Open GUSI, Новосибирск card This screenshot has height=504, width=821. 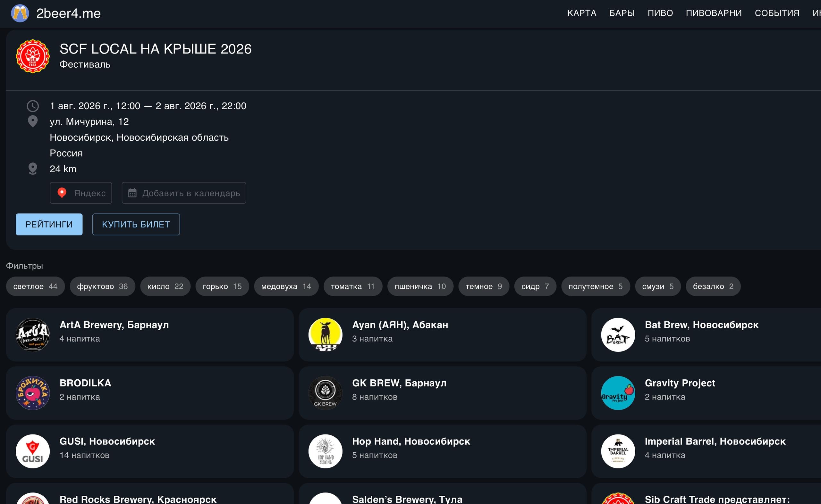tap(150, 451)
